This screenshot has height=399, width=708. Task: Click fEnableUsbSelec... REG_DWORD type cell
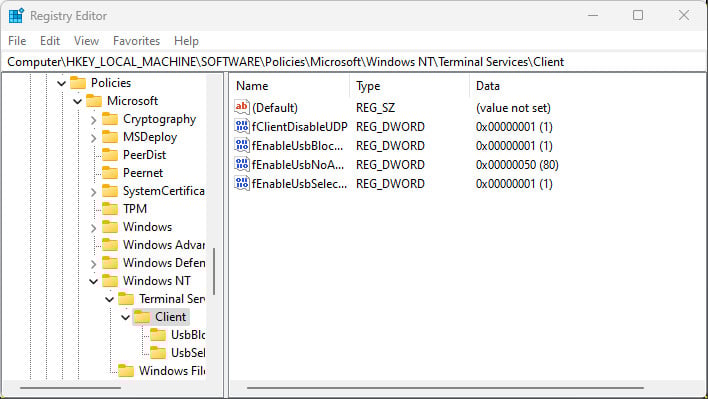(x=390, y=184)
